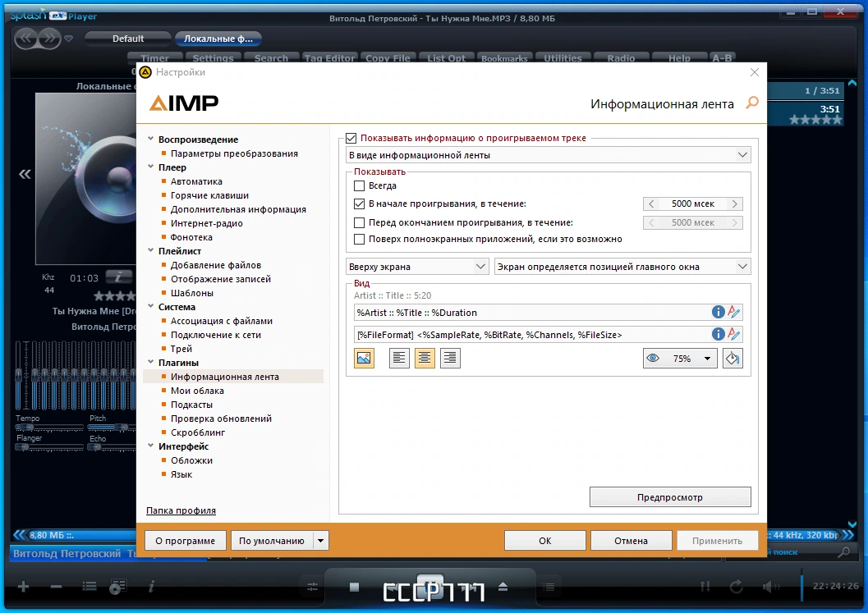Open the 'Utilities' menu tab
The width and height of the screenshot is (868, 613).
tap(563, 57)
